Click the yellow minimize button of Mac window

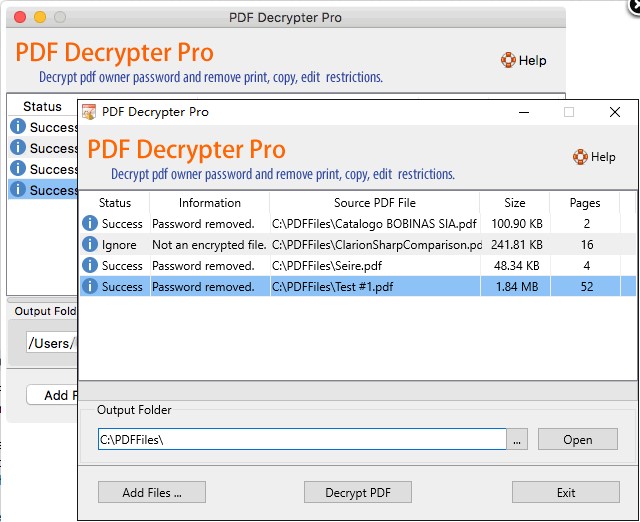[40, 17]
